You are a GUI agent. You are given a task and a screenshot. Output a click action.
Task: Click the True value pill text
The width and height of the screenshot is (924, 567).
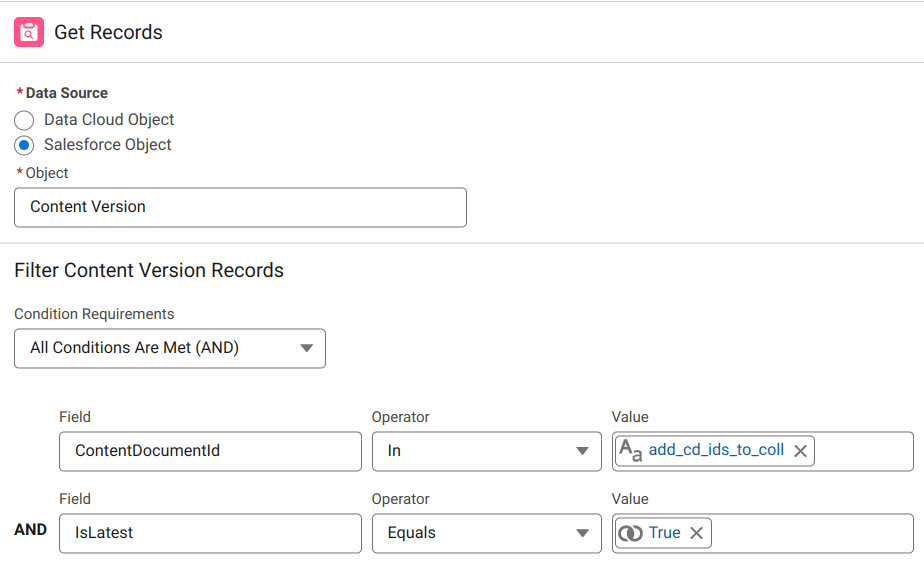(664, 533)
